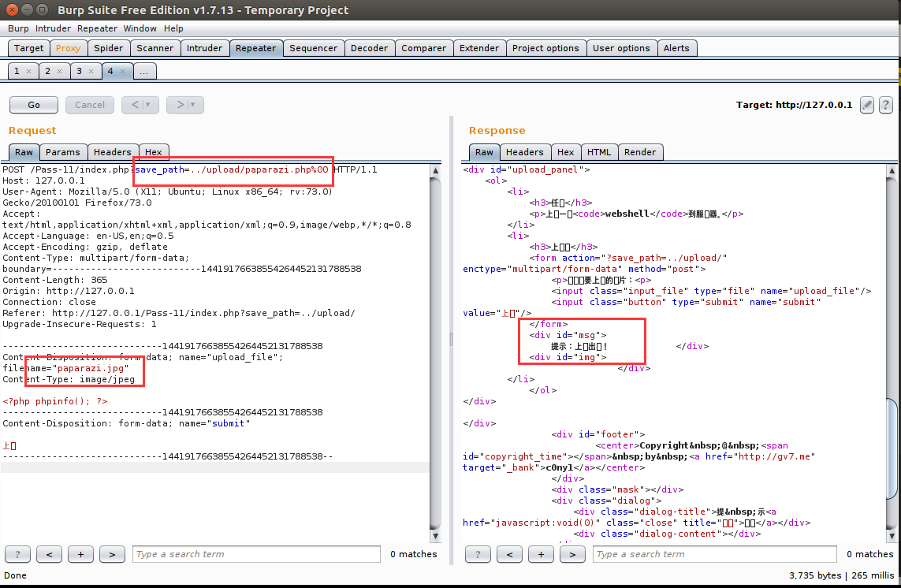
Task: Add a new Repeater tab via the ellipsis
Action: [144, 71]
